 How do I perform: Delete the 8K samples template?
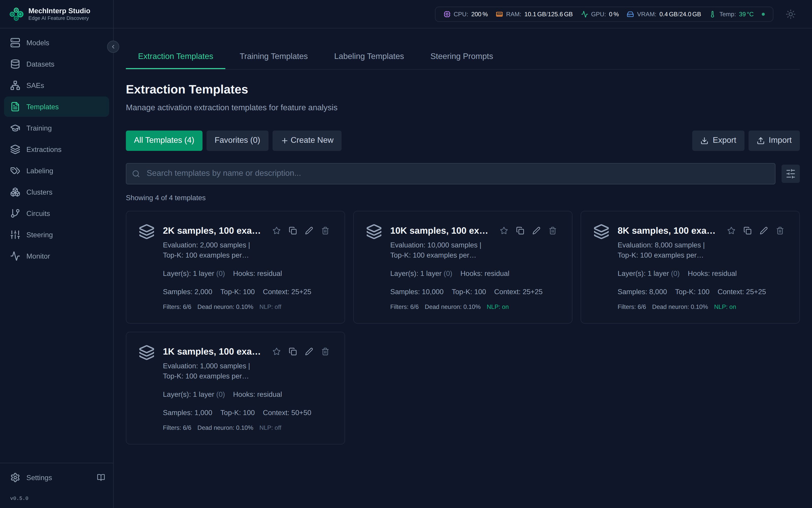tap(780, 230)
